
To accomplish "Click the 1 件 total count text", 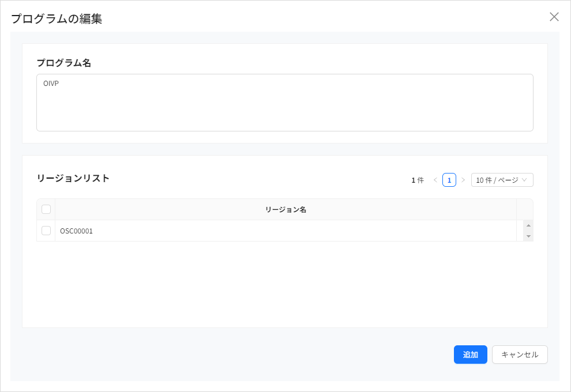I will pyautogui.click(x=417, y=180).
